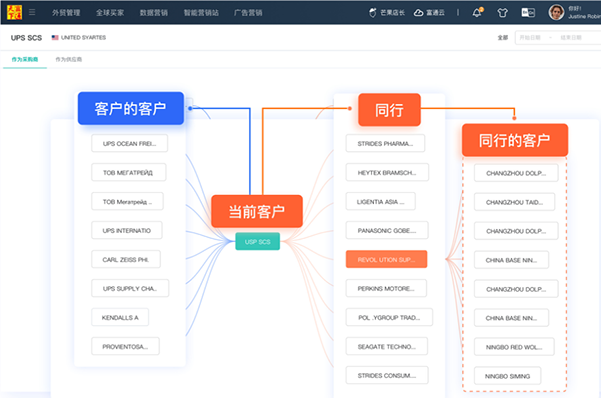The width and height of the screenshot is (601, 398).
Task: Open the 全球买家 menu
Action: pos(110,13)
